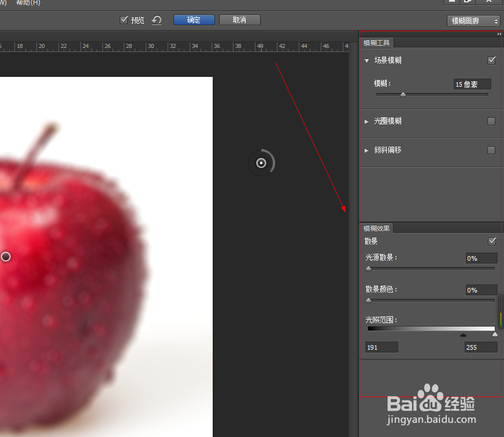Collapse panels with the double-arrow icon
The image size is (504, 437).
pos(499,34)
